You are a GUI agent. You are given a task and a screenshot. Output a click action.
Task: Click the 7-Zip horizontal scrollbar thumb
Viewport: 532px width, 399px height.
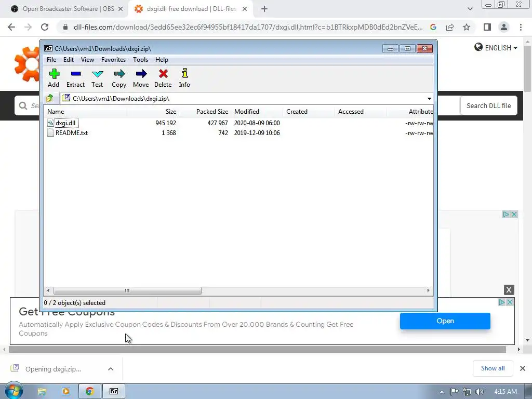tap(127, 290)
